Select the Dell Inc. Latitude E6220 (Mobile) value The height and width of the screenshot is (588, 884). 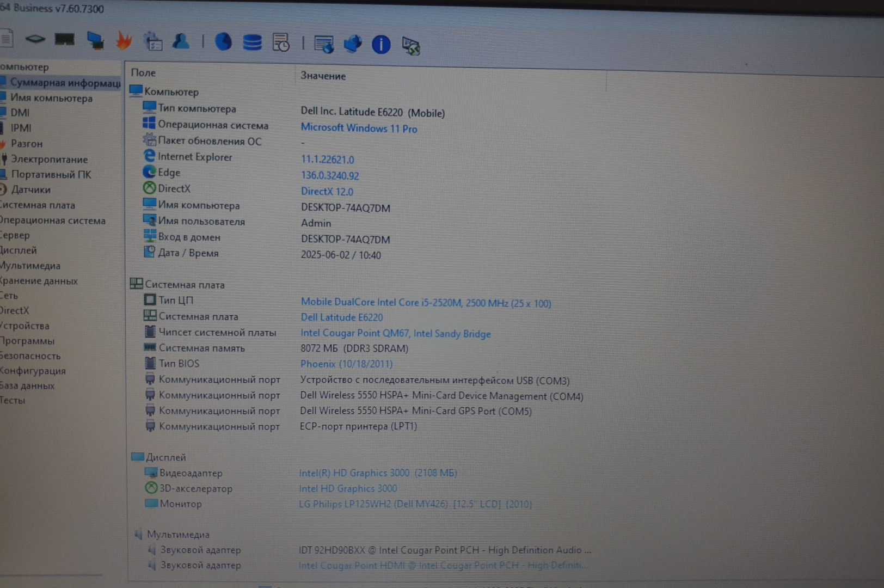[x=373, y=112]
